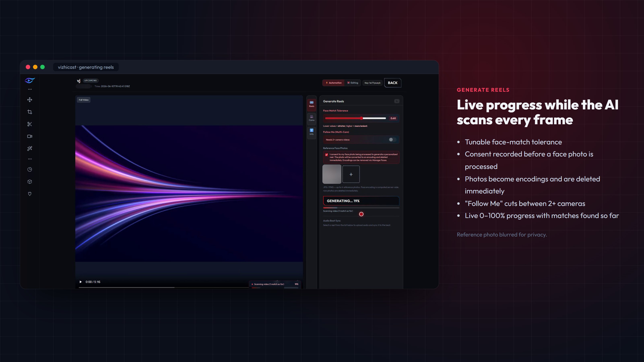Select the Automation mode tab
The height and width of the screenshot is (362, 644).
point(333,83)
